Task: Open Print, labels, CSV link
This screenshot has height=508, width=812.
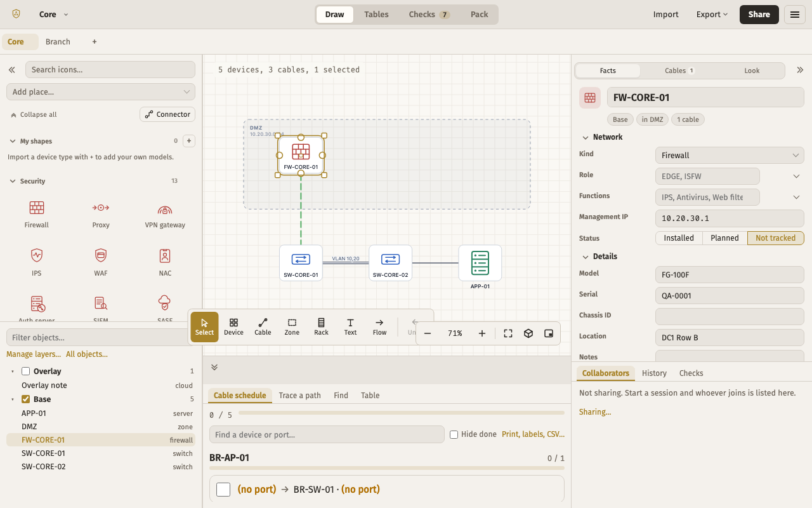Action: pyautogui.click(x=533, y=434)
